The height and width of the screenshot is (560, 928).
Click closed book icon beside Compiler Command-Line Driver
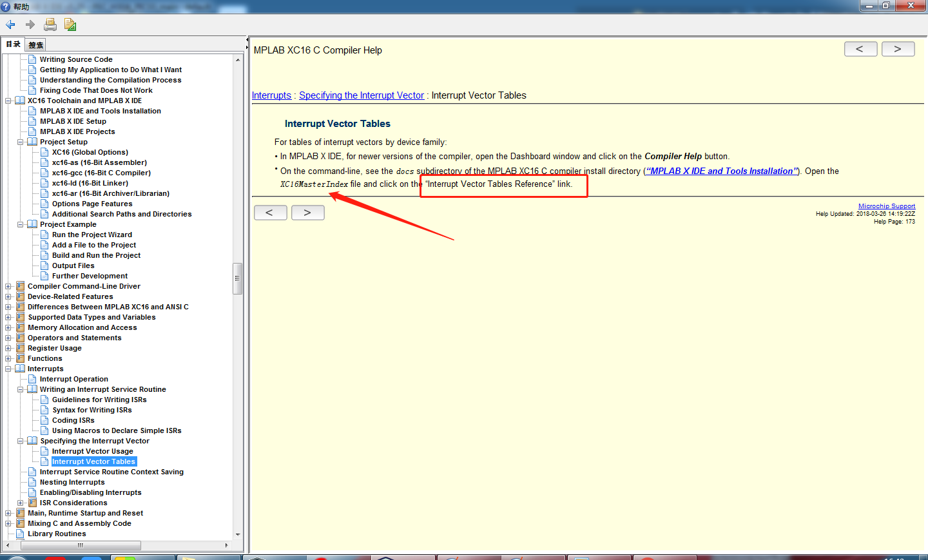click(x=20, y=286)
